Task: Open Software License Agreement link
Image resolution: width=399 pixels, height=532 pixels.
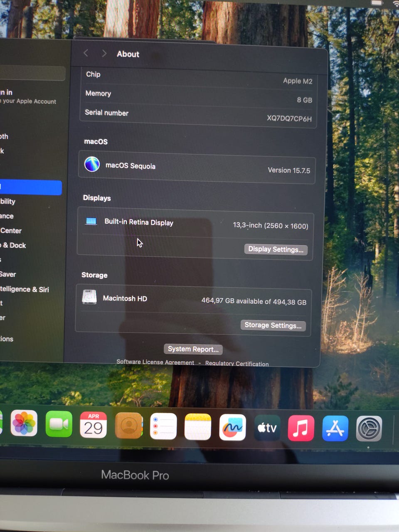Action: tap(155, 362)
